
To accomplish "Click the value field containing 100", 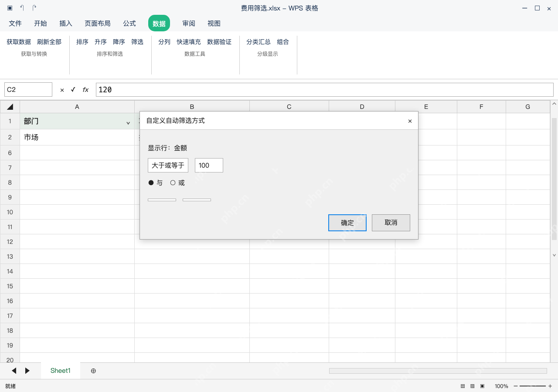I will pos(209,166).
